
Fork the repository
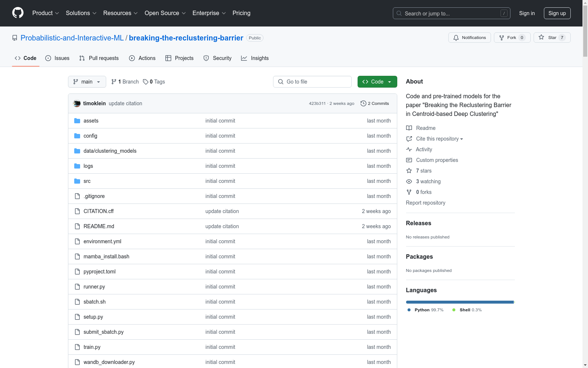(512, 38)
